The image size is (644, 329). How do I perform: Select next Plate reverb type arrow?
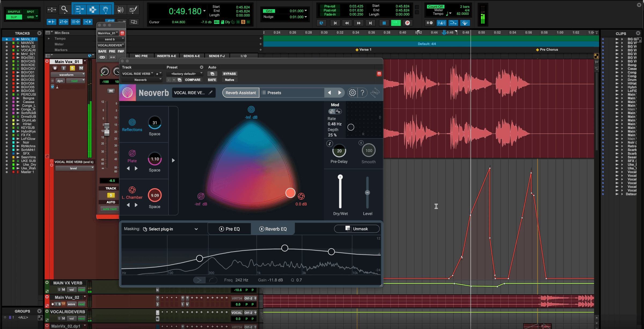(x=136, y=169)
